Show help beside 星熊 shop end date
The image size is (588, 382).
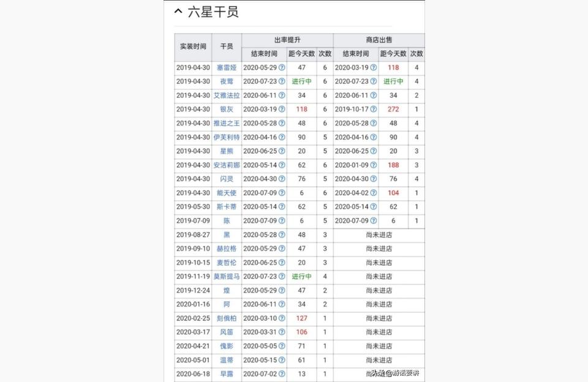tap(374, 151)
